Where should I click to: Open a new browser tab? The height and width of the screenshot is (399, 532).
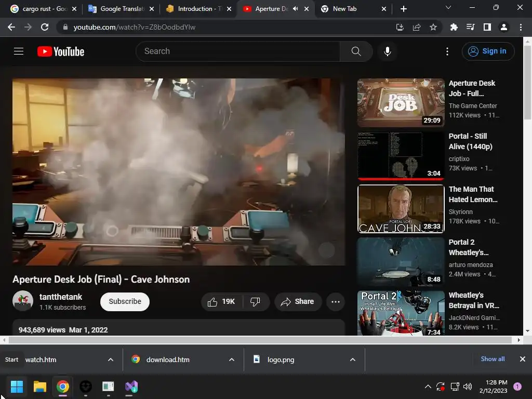(403, 9)
